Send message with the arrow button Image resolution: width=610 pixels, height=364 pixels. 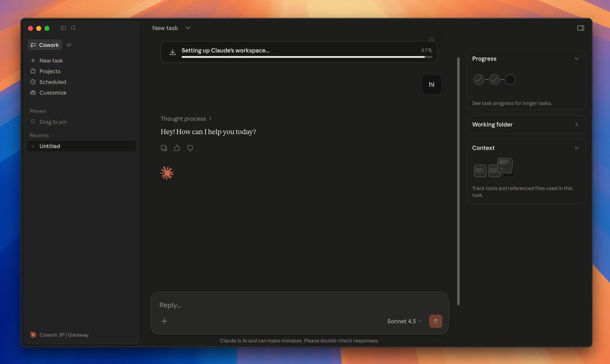coord(436,321)
